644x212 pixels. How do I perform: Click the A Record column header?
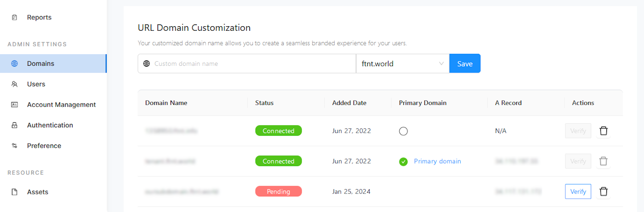(x=508, y=103)
